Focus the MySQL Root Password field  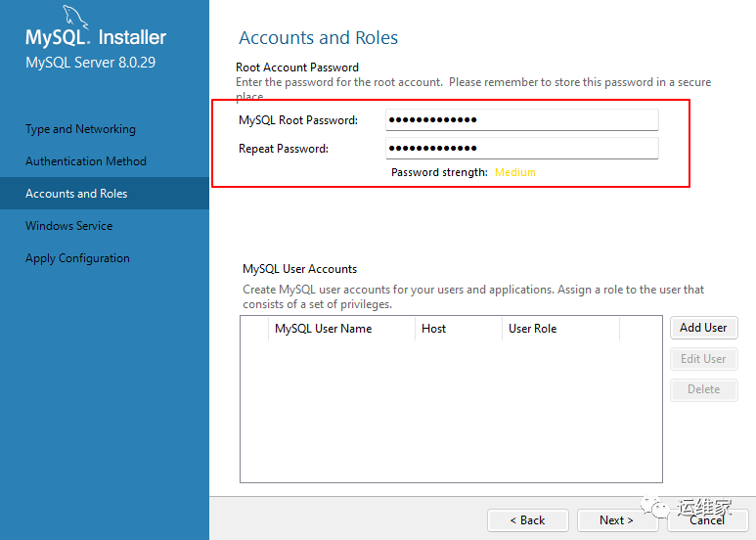(x=521, y=119)
